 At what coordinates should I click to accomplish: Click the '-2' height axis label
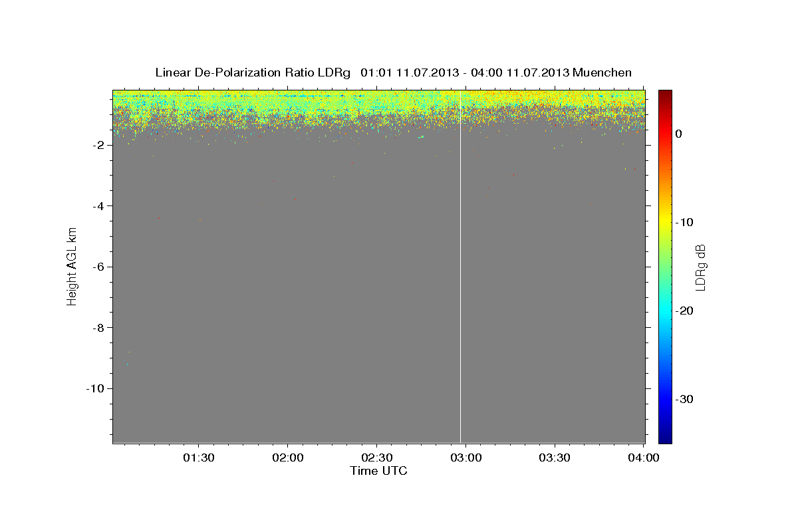[100, 145]
